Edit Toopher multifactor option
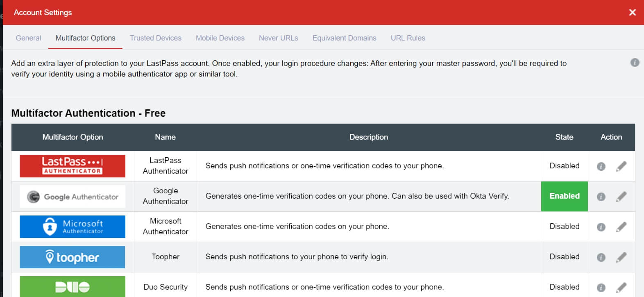This screenshot has width=644, height=297. (621, 257)
